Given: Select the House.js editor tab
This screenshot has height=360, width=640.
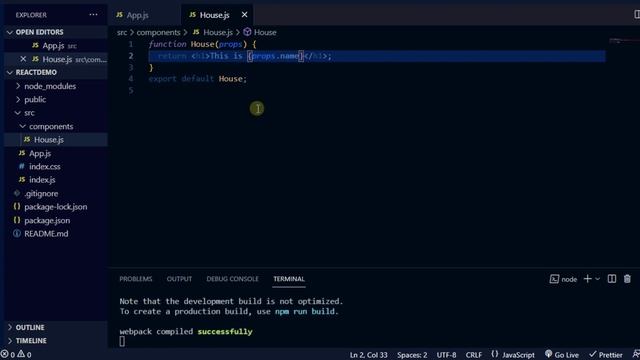Looking at the screenshot, I should click(215, 15).
